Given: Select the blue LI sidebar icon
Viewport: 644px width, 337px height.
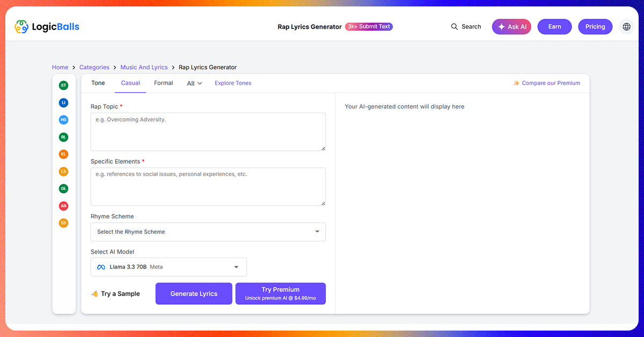Looking at the screenshot, I should (64, 102).
